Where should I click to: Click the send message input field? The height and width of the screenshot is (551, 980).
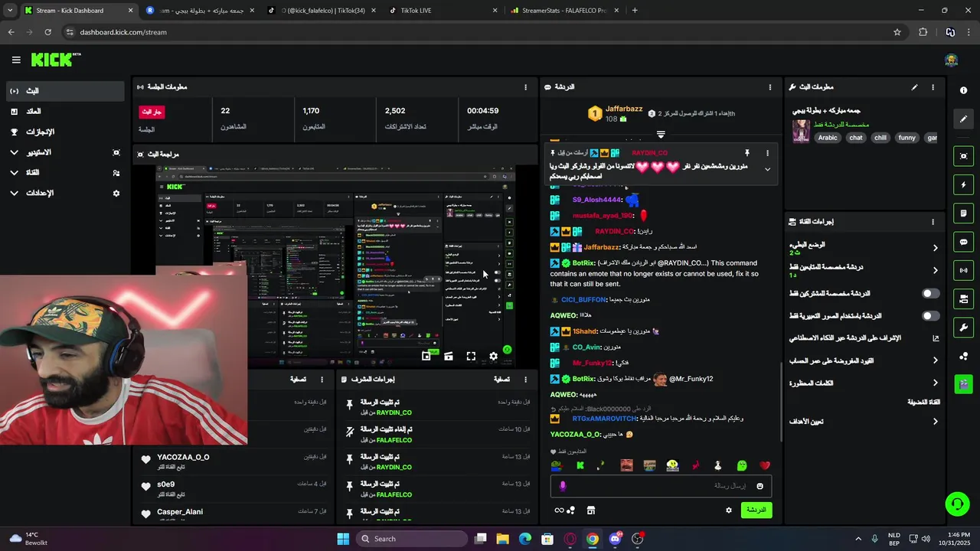pos(661,486)
